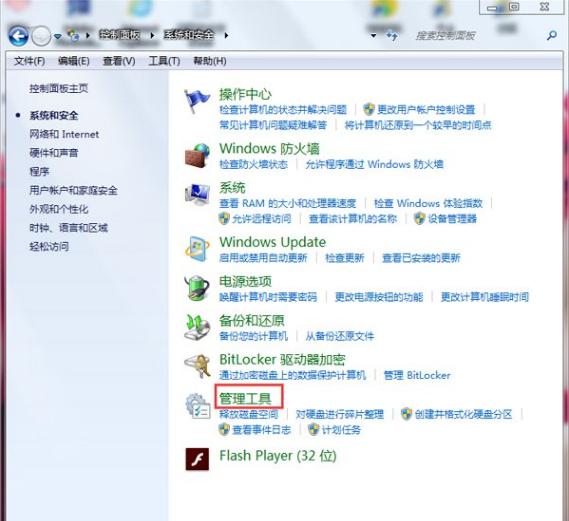The height and width of the screenshot is (521, 569).
Task: Open 网络和 Internet category
Action: click(x=64, y=134)
